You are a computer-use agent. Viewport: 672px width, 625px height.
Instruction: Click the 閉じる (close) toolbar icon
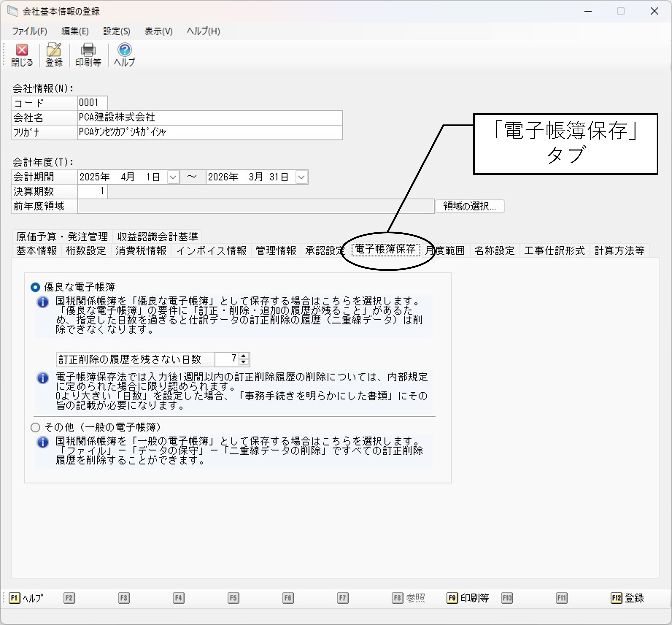(22, 55)
